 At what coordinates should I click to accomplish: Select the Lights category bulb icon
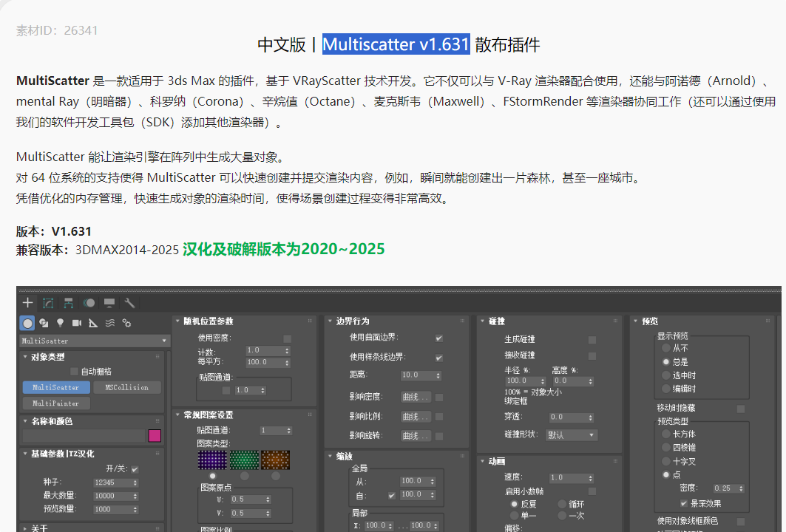point(60,323)
